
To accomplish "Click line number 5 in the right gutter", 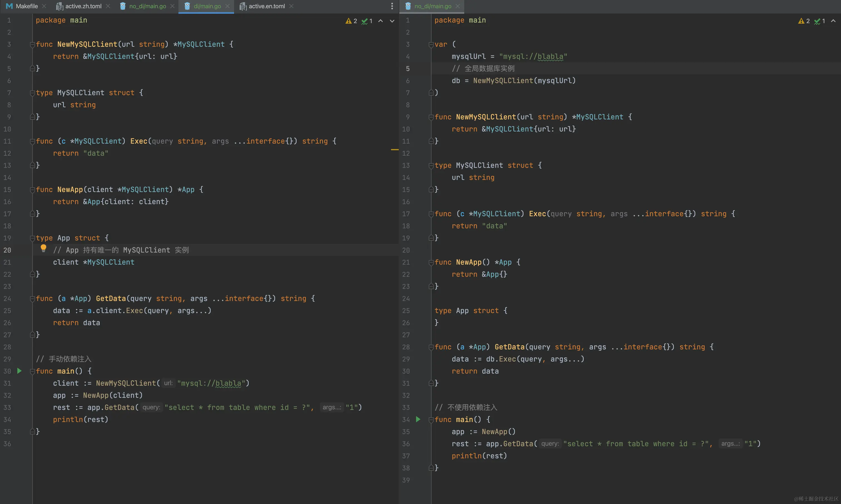I will point(408,68).
